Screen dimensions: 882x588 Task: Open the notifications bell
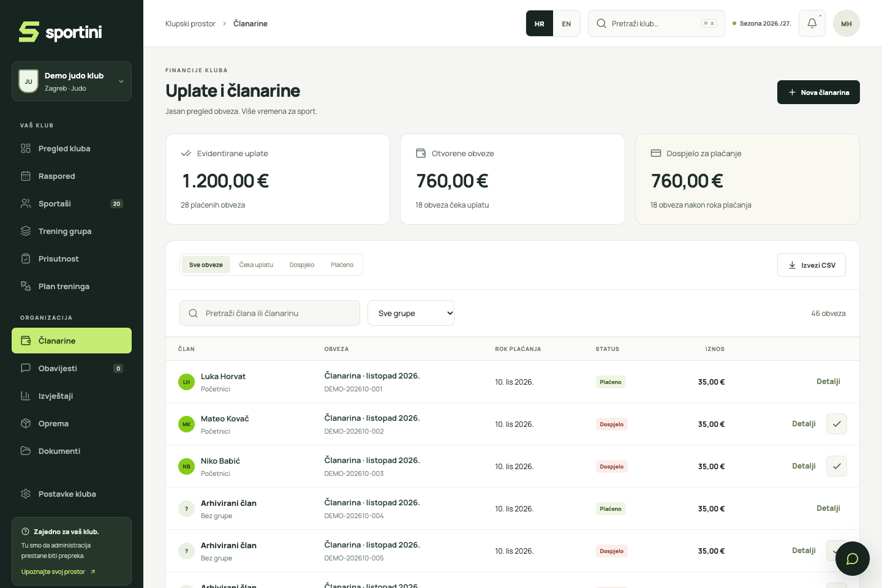(812, 23)
